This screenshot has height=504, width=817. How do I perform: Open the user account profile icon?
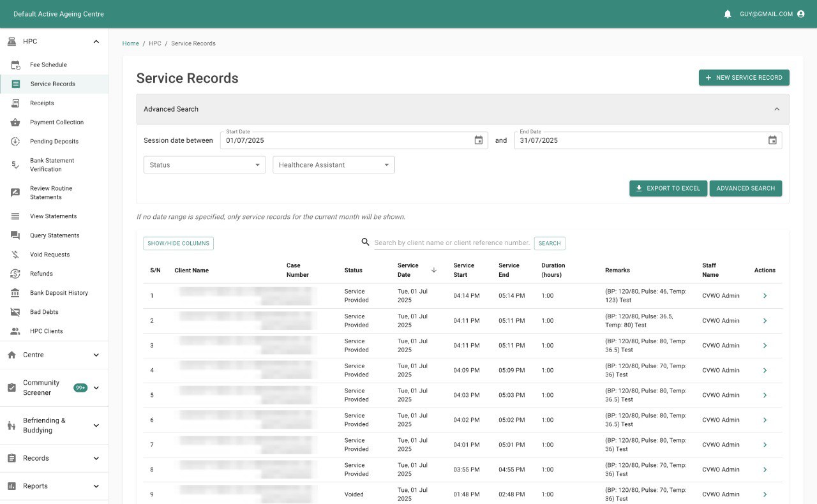coord(801,14)
